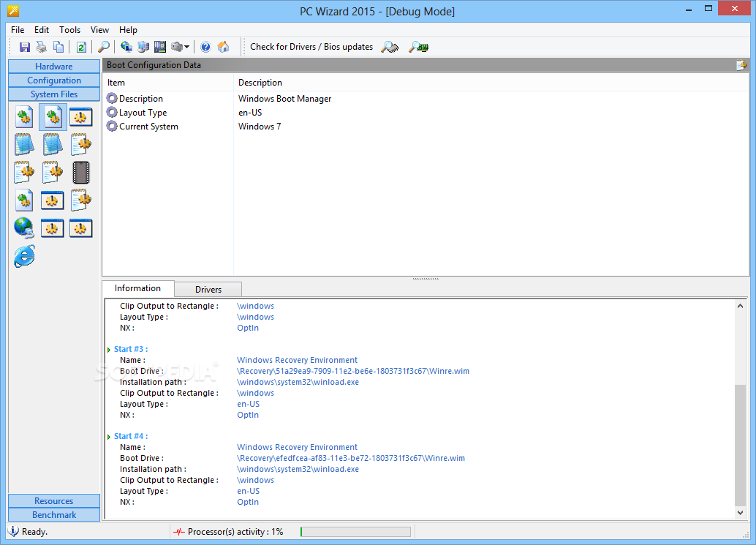
Task: Open the Help menu
Action: (x=128, y=30)
